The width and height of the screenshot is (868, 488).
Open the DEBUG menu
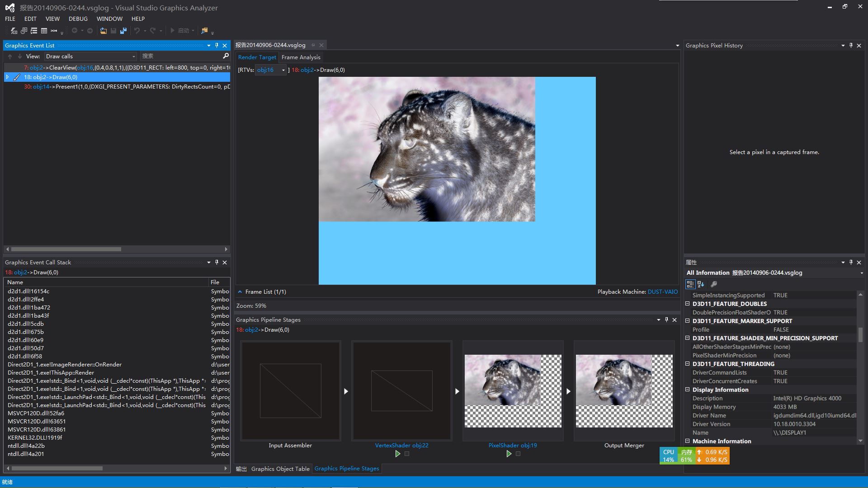[x=78, y=19]
